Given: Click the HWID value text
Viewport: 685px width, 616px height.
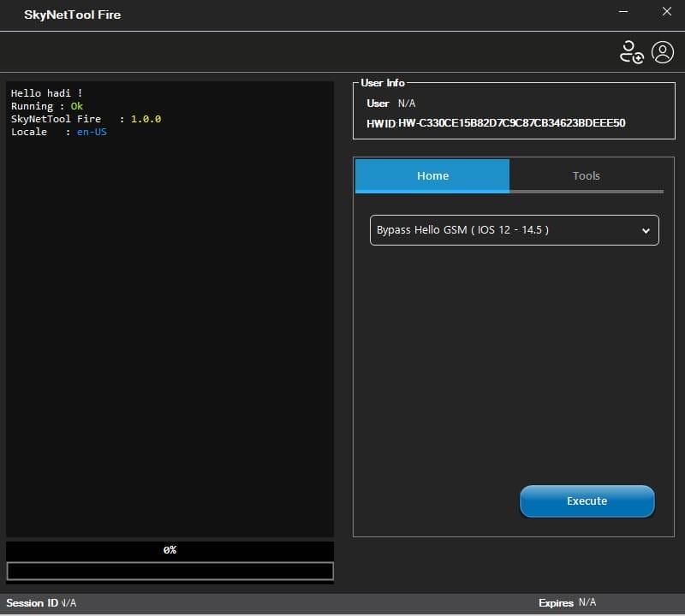Looking at the screenshot, I should pos(514,122).
